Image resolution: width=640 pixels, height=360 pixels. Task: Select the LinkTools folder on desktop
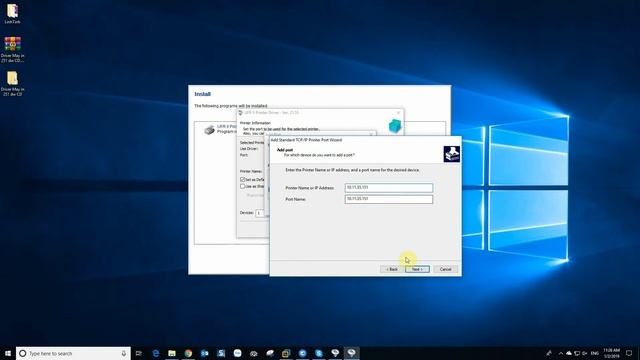[x=12, y=14]
